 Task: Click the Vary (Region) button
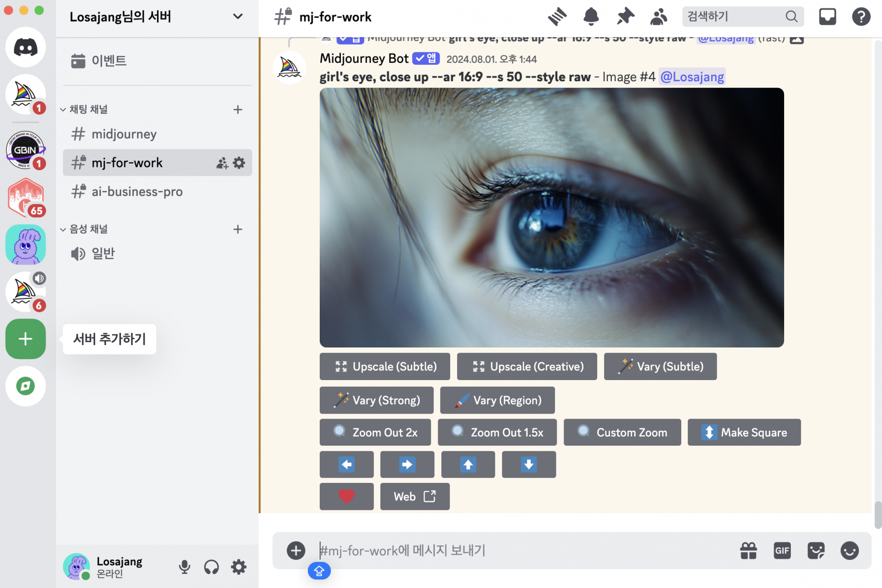pyautogui.click(x=497, y=400)
